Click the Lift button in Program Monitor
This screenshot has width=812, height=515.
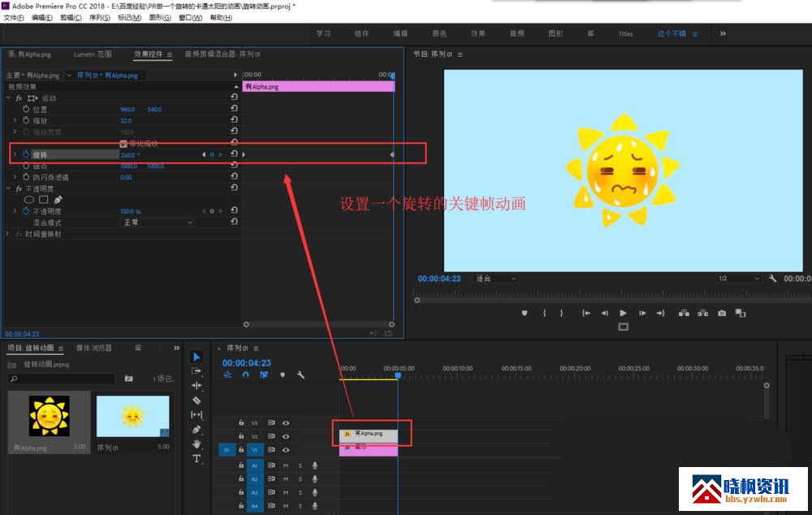point(684,313)
